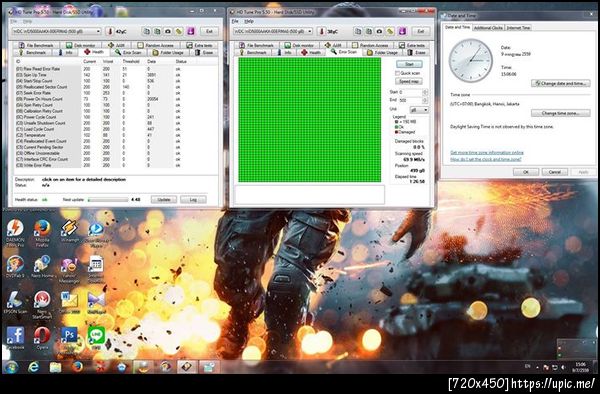Click second copy icon in right HD Tune toolbar
This screenshot has width=600, height=394.
368,31
